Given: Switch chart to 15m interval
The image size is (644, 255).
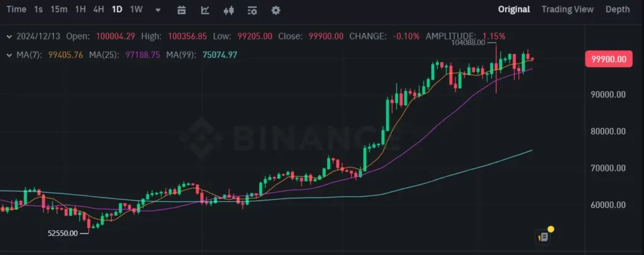Looking at the screenshot, I should [x=58, y=9].
